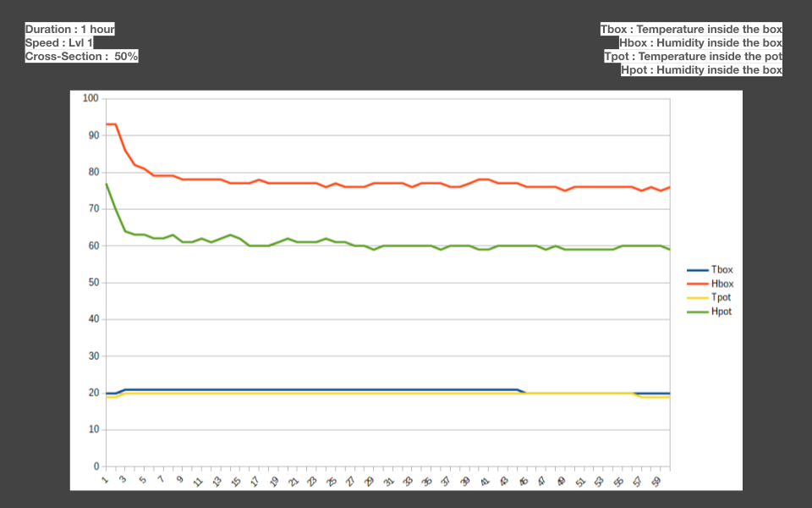Click 'Hbox : Humidity inside the box' description
The width and height of the screenshot is (812, 508).
point(700,43)
